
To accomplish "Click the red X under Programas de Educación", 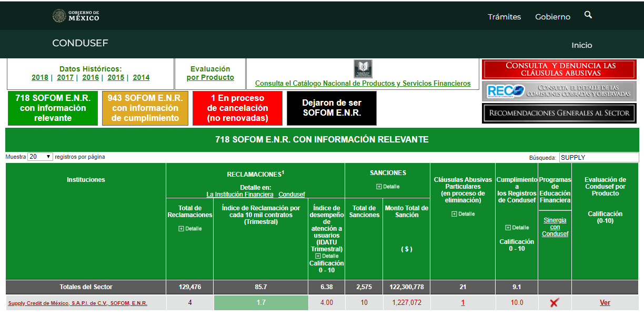I will [554, 303].
